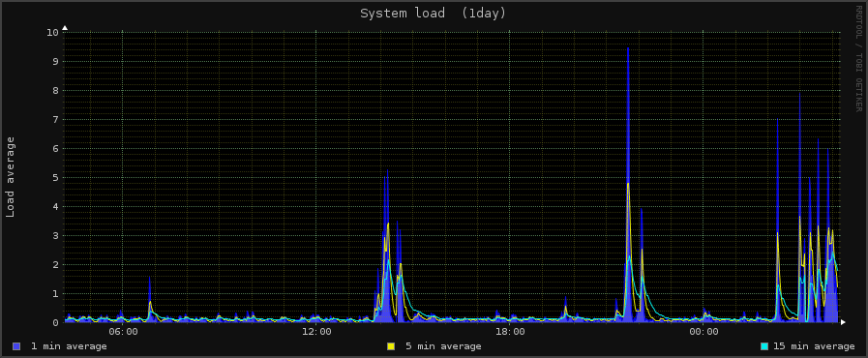
Task: Click the "5 min average" legend label
Action: click(x=443, y=346)
